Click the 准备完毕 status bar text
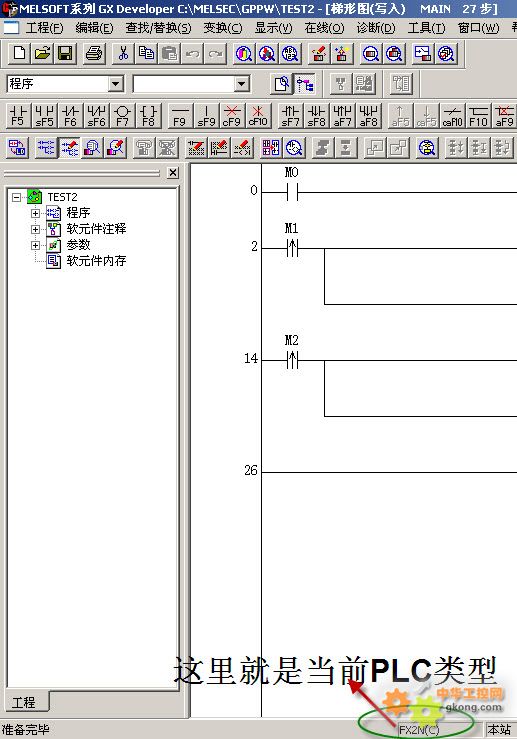The image size is (517, 739). pos(25,730)
